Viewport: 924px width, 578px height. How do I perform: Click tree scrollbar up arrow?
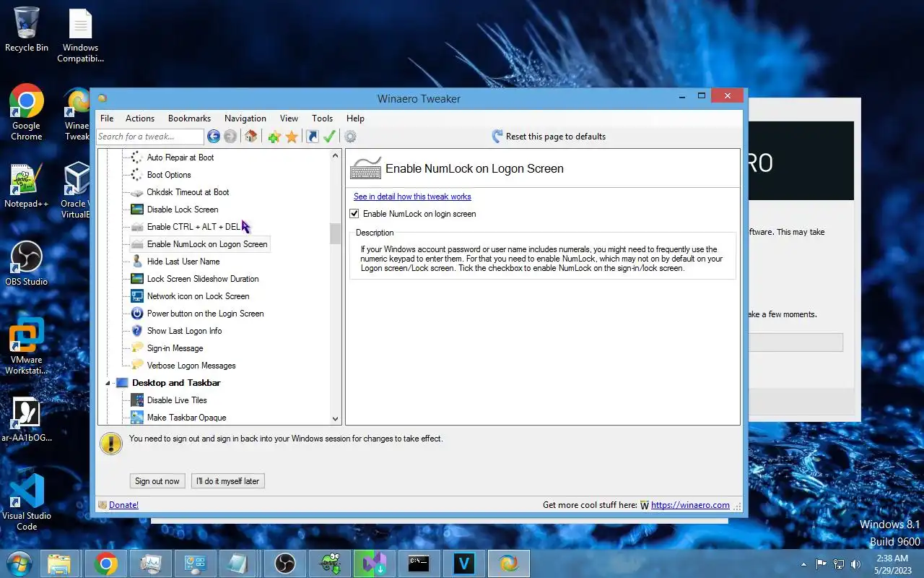(x=335, y=155)
